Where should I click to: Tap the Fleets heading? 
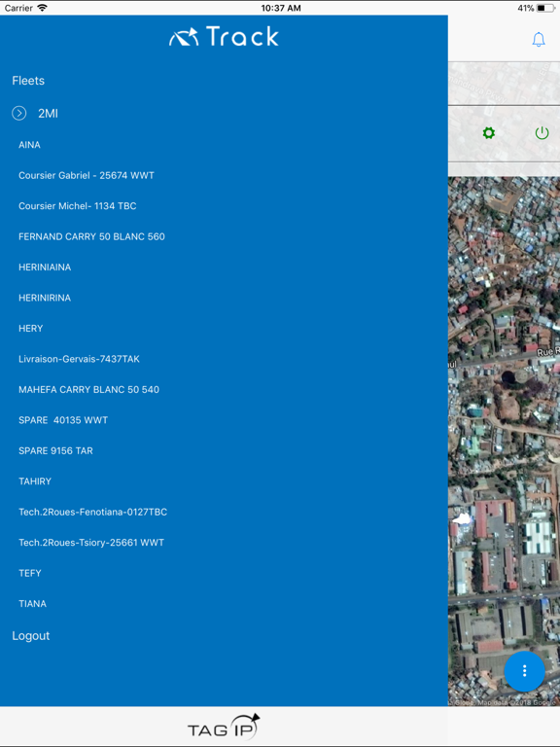coord(28,81)
